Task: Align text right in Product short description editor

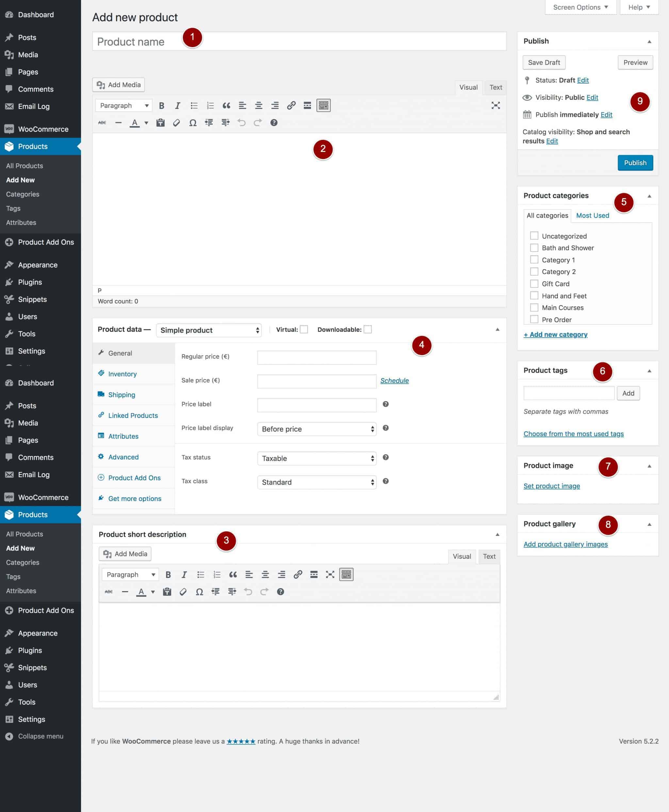Action: (281, 574)
